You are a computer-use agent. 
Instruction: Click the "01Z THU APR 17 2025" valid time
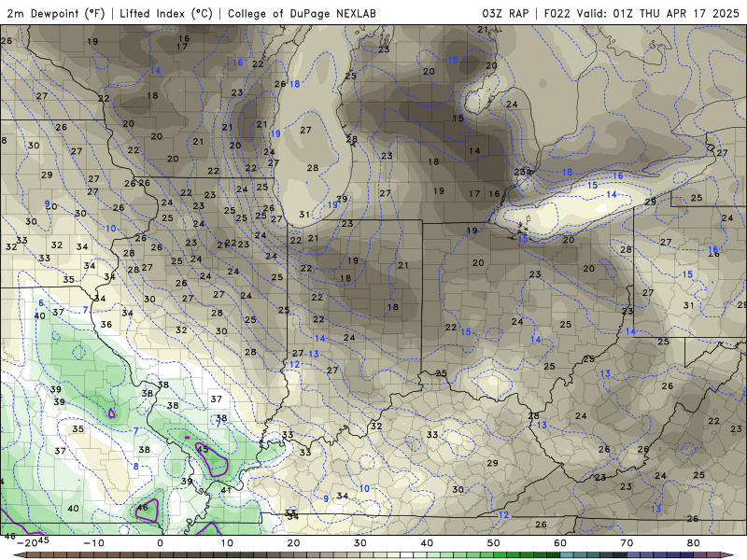coord(676,13)
